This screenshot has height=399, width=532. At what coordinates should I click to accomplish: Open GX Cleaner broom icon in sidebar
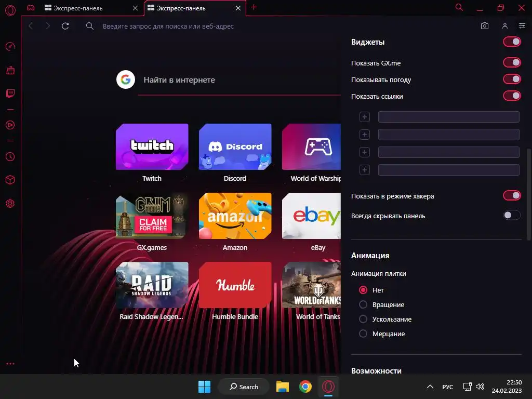(x=10, y=70)
